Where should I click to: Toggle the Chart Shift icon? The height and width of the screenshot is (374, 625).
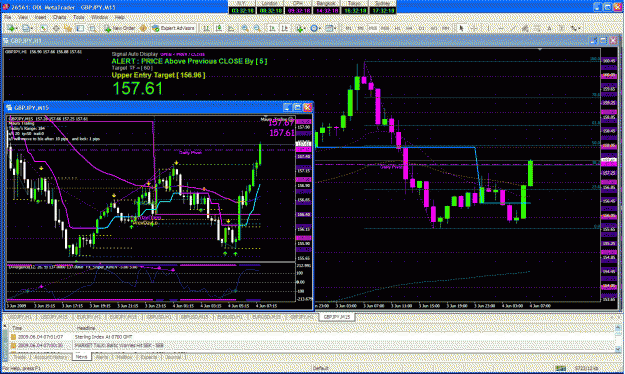pos(285,28)
